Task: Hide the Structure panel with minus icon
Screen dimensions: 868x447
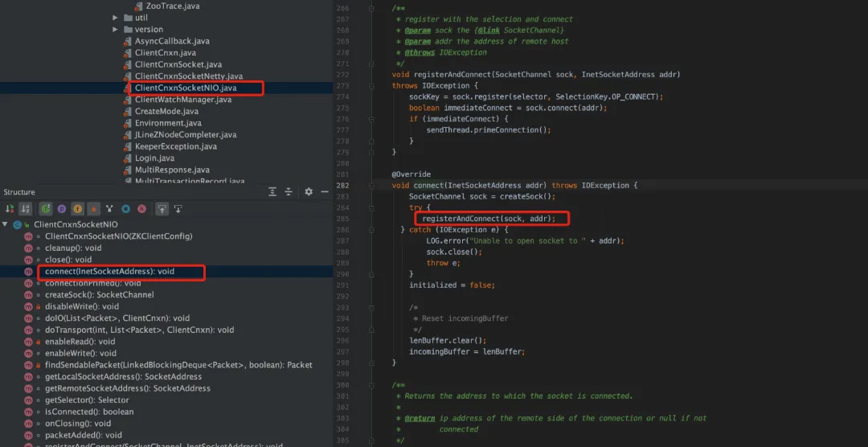Action: pyautogui.click(x=325, y=191)
